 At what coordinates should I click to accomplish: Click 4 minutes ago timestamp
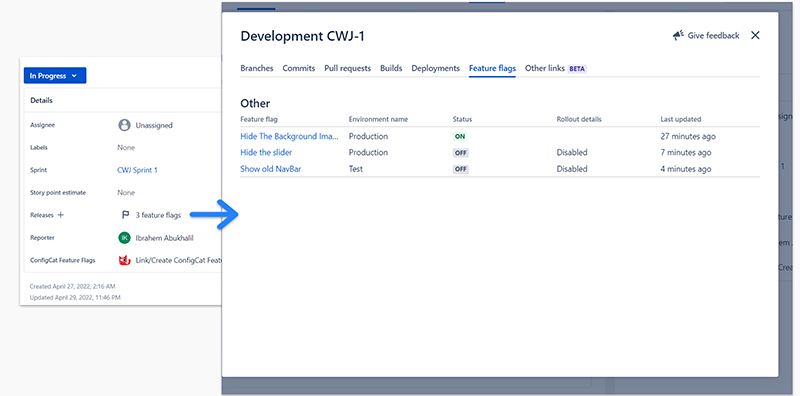[x=686, y=169]
